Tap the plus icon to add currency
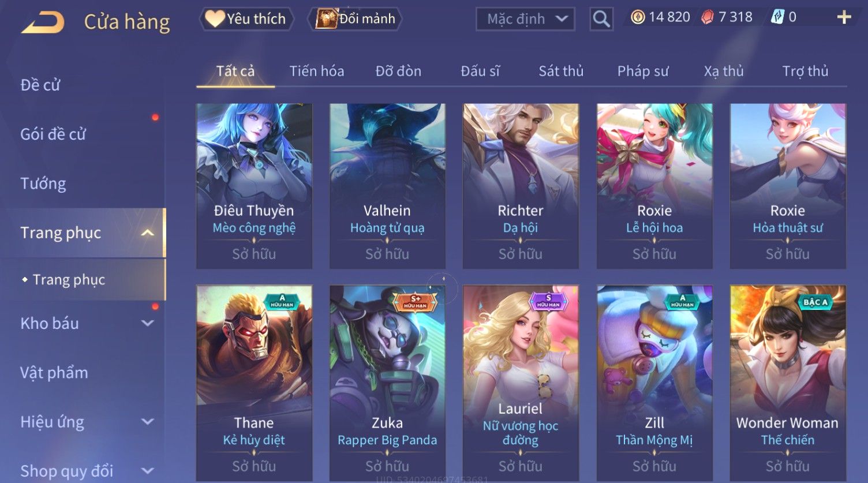 [844, 17]
